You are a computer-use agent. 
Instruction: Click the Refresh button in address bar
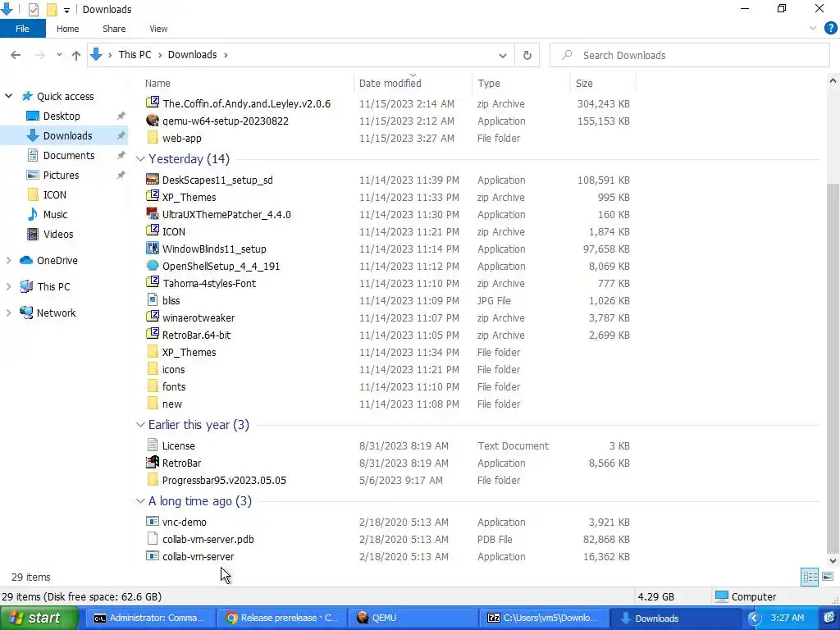click(527, 55)
